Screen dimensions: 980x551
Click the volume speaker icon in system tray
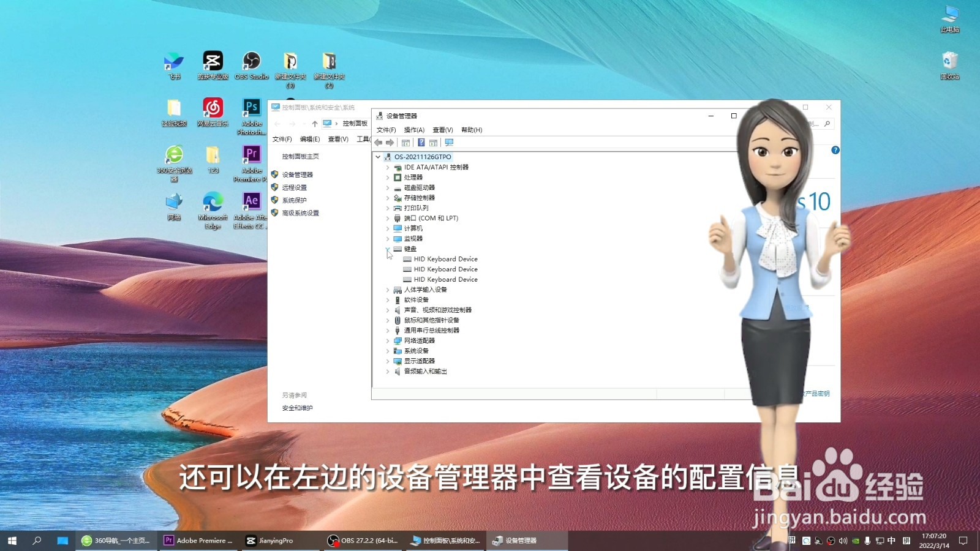tap(843, 541)
